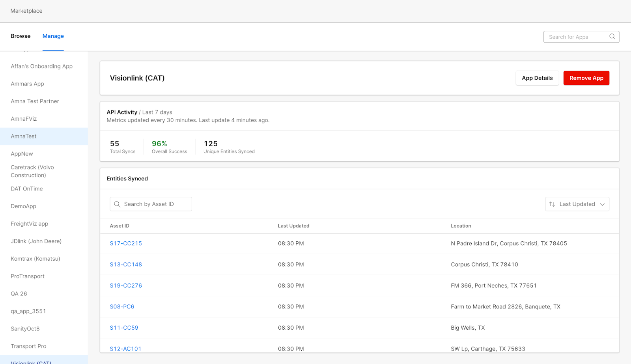631x364 pixels.
Task: Open DAT OnTime from the app list
Action: 27,189
